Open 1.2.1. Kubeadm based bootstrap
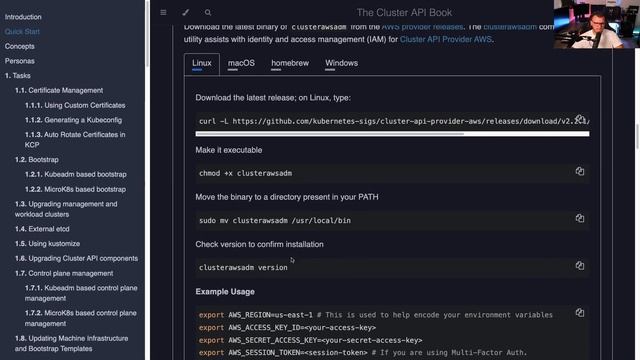 click(x=76, y=174)
